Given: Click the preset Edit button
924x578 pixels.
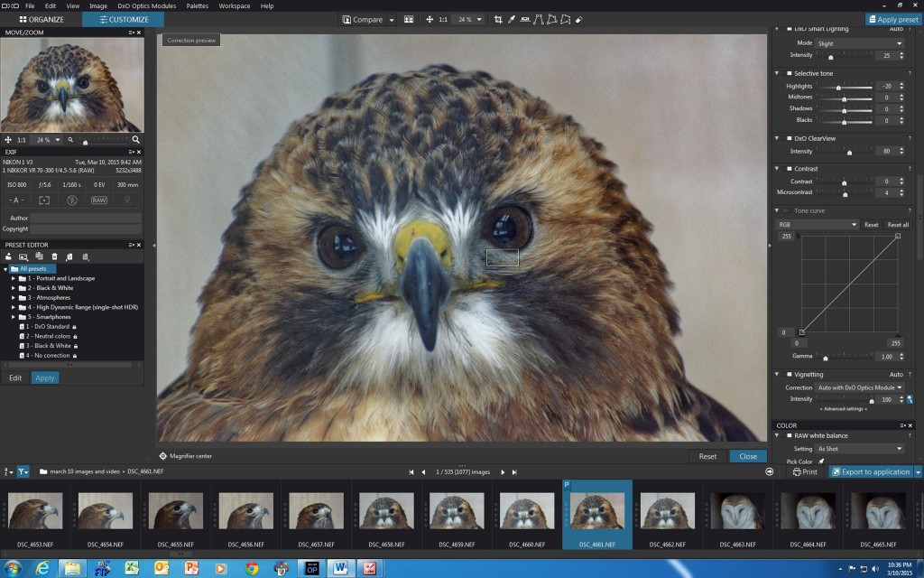Looking at the screenshot, I should 15,378.
